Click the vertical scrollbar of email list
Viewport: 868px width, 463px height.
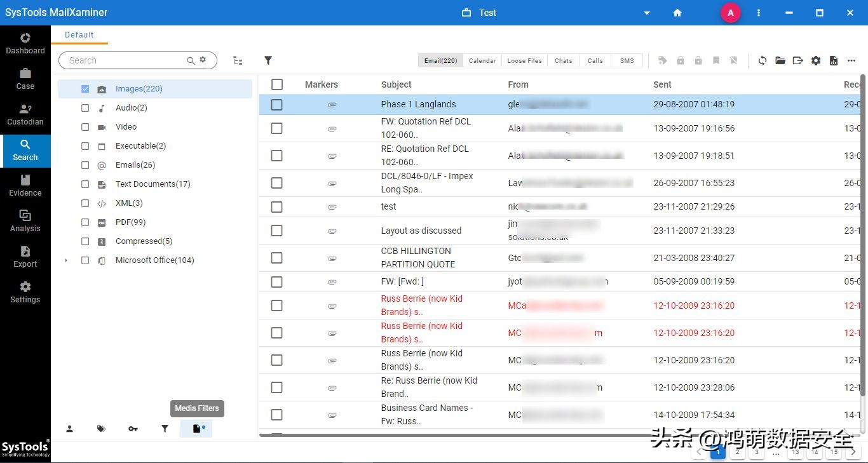[863, 235]
